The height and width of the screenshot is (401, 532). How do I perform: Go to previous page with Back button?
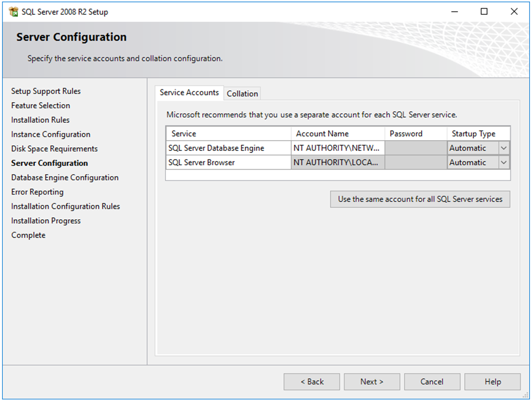coord(312,381)
